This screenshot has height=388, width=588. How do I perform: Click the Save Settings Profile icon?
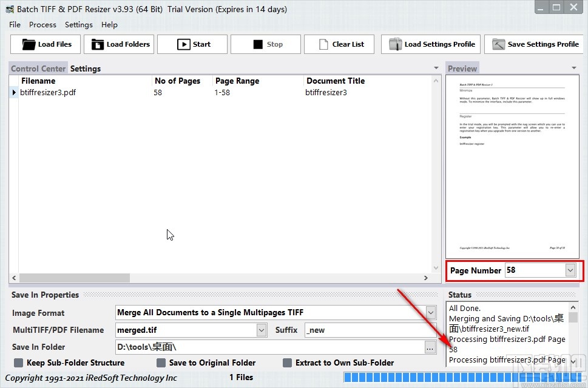499,44
